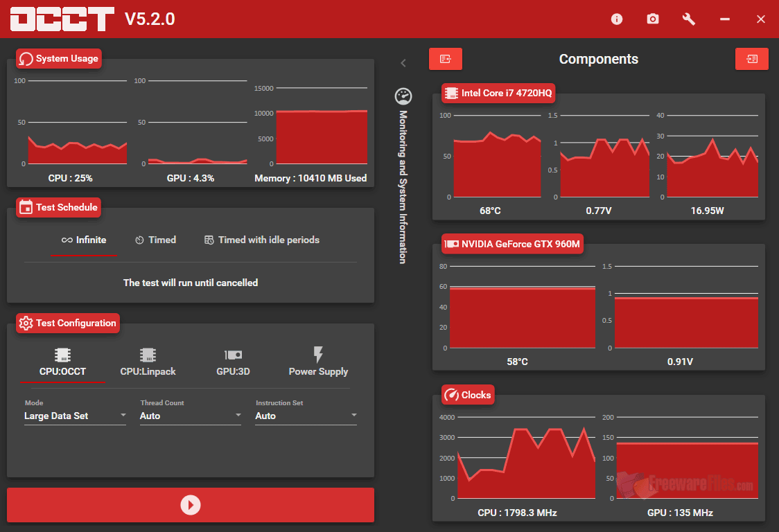Select the Infinite test schedule mode

(85, 240)
